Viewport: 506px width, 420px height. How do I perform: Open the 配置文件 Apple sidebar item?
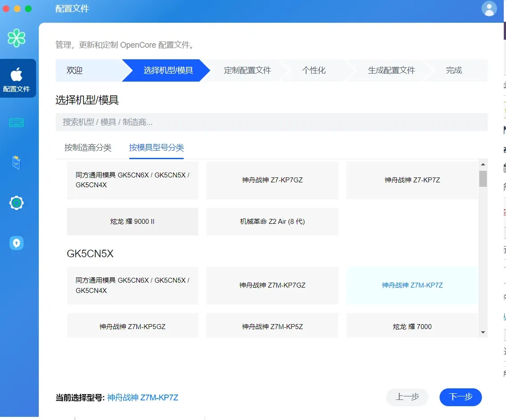(18, 78)
